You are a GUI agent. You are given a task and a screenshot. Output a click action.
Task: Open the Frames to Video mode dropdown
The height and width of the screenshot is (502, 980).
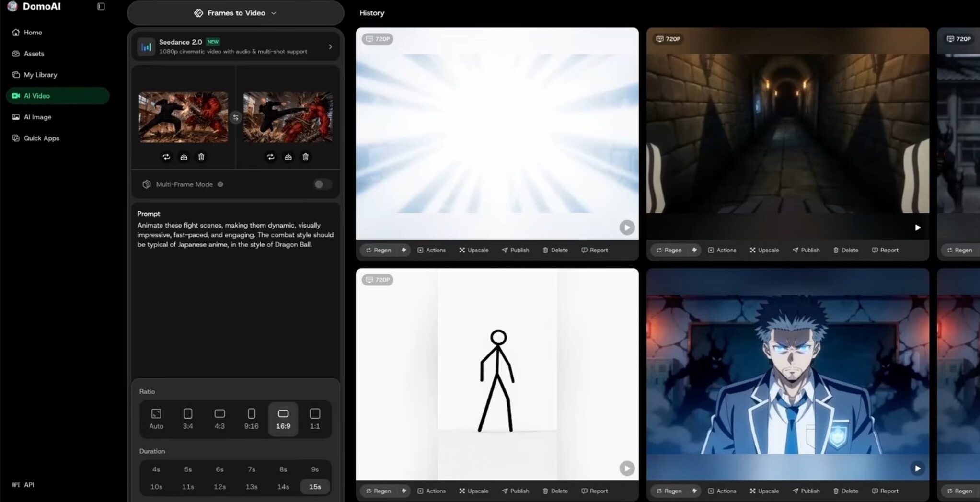(x=235, y=13)
